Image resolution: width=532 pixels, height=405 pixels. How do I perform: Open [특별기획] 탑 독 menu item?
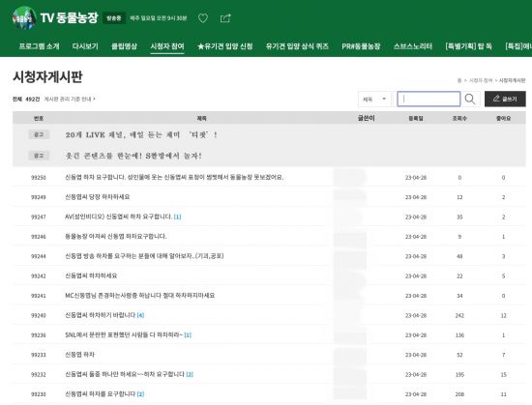tap(468, 46)
